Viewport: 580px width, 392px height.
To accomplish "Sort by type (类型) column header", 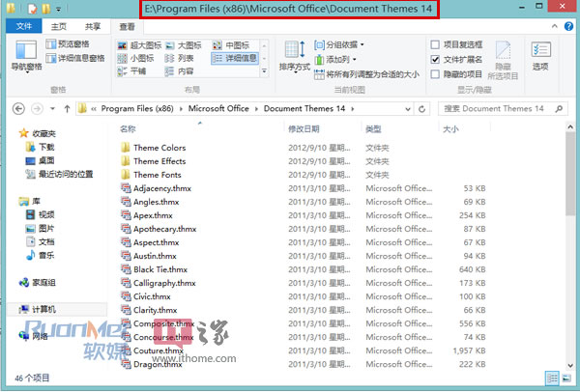I will [373, 129].
